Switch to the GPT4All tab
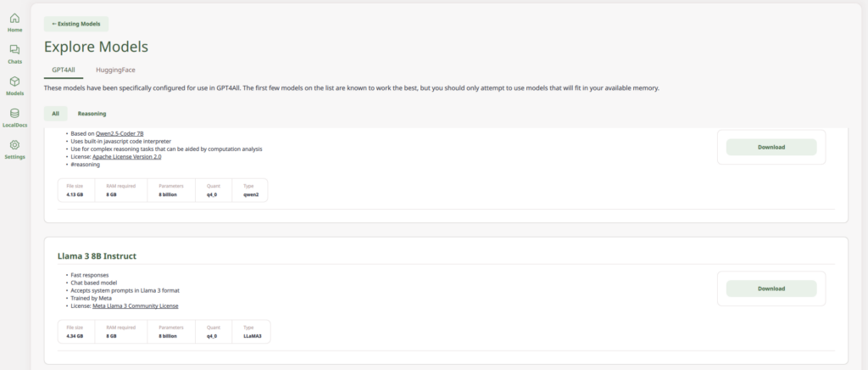Screen dimensions: 868x370 (x=63, y=70)
